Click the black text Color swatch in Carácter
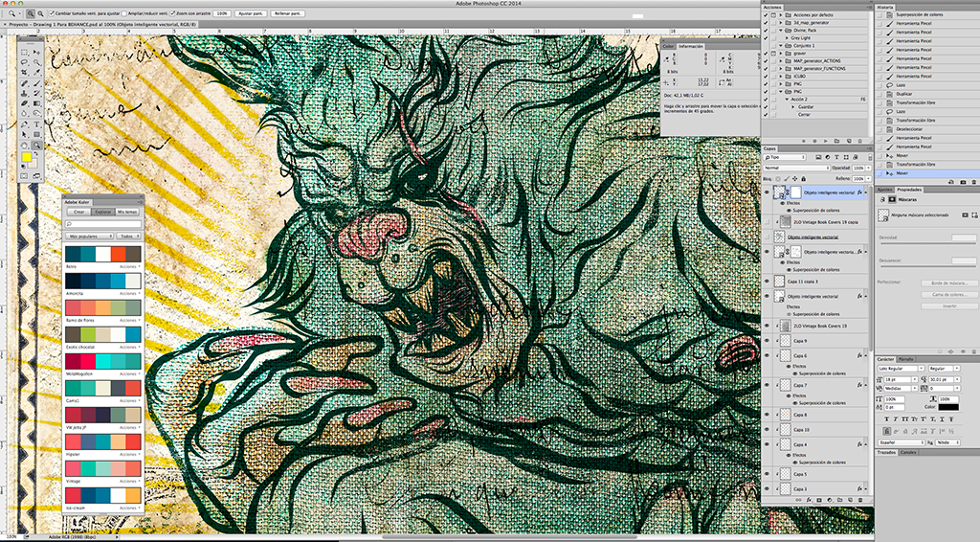 pyautogui.click(x=948, y=408)
